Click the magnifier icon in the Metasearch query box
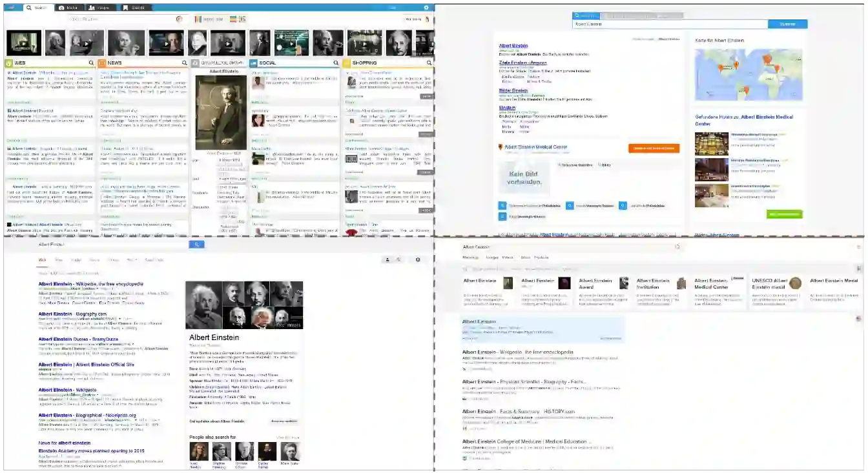 (677, 247)
